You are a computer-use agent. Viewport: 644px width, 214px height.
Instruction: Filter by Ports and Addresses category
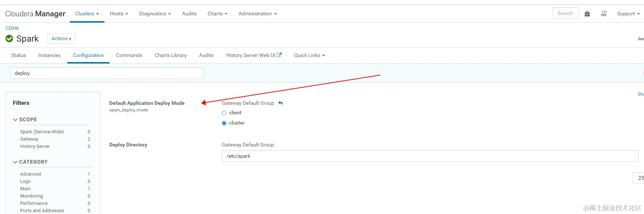point(42,211)
